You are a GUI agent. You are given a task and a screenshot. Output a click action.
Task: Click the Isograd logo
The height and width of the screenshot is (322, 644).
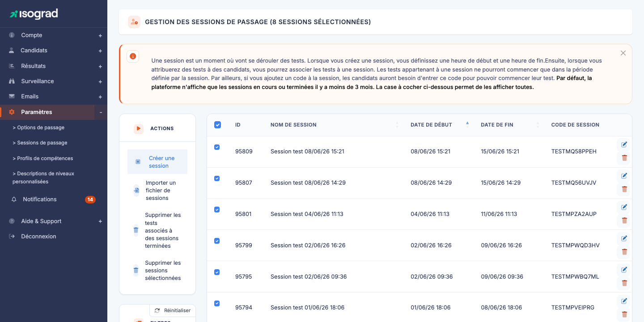pyautogui.click(x=34, y=14)
